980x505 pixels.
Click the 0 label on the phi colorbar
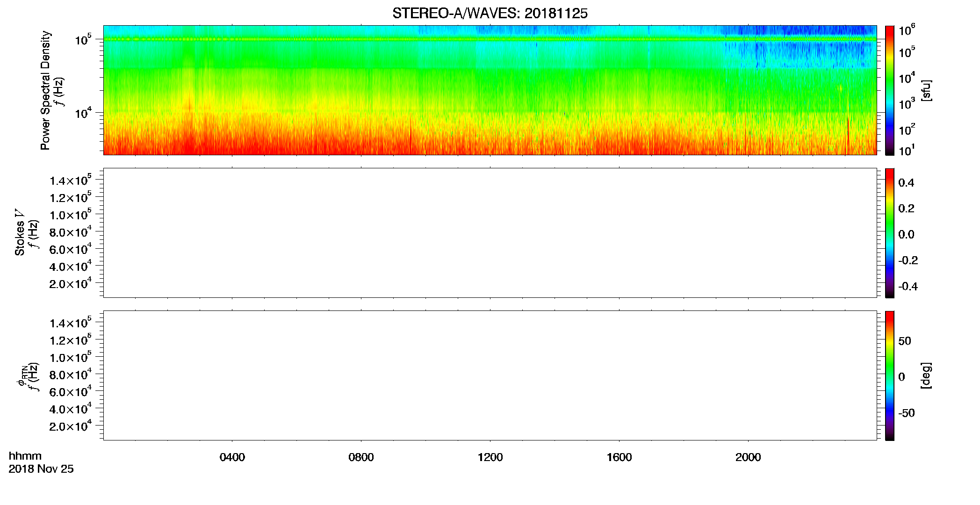tap(901, 377)
